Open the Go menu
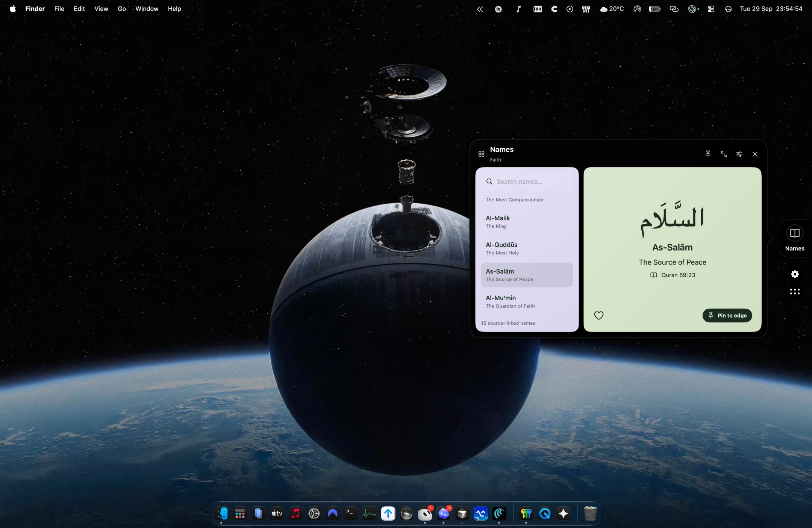 click(122, 9)
